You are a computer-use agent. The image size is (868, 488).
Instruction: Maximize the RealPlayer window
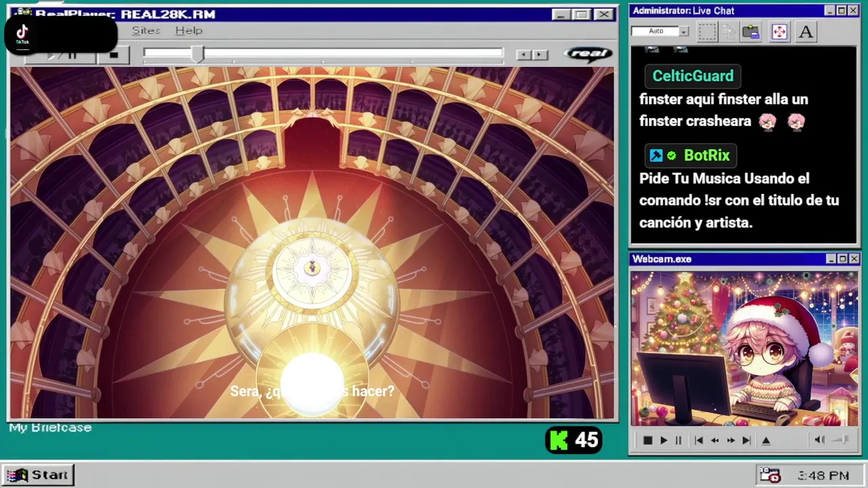tap(581, 14)
